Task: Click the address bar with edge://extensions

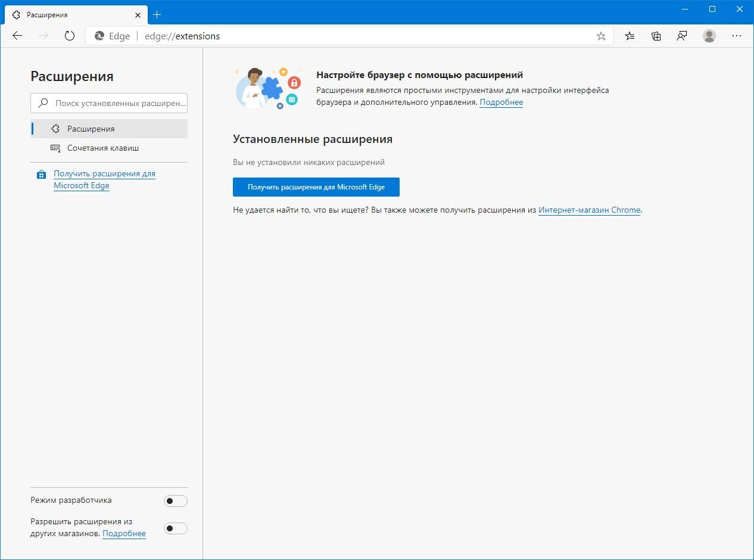Action: pos(350,36)
